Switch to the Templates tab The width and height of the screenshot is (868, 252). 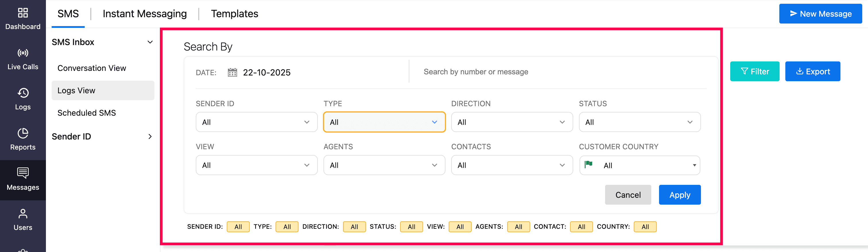[235, 14]
